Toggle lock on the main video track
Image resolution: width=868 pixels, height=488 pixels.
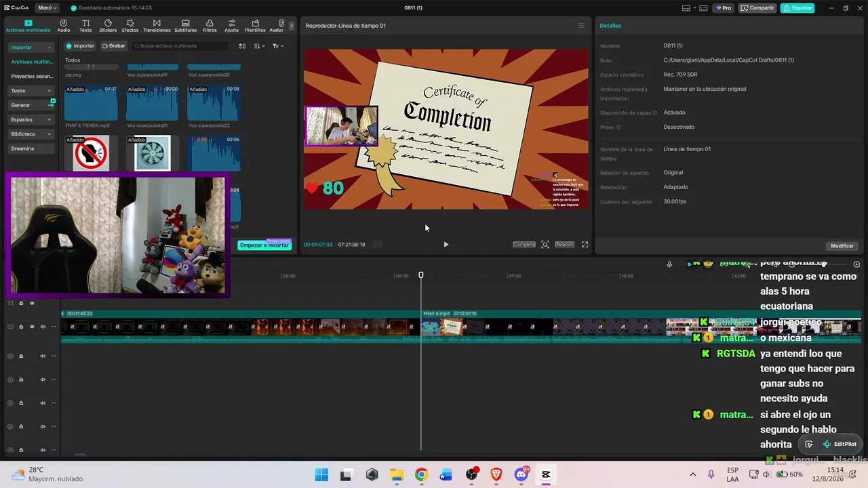point(21,327)
